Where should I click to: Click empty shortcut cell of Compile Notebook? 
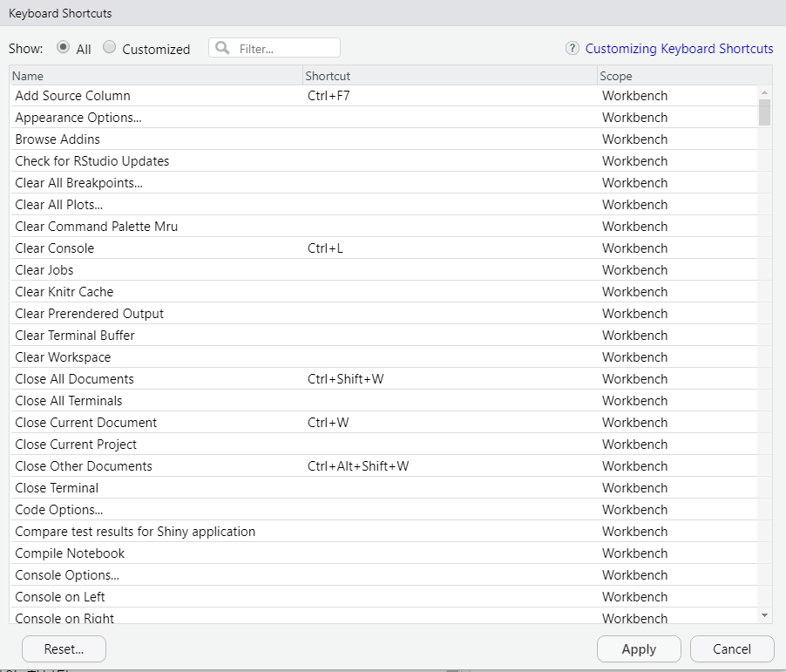(451, 553)
